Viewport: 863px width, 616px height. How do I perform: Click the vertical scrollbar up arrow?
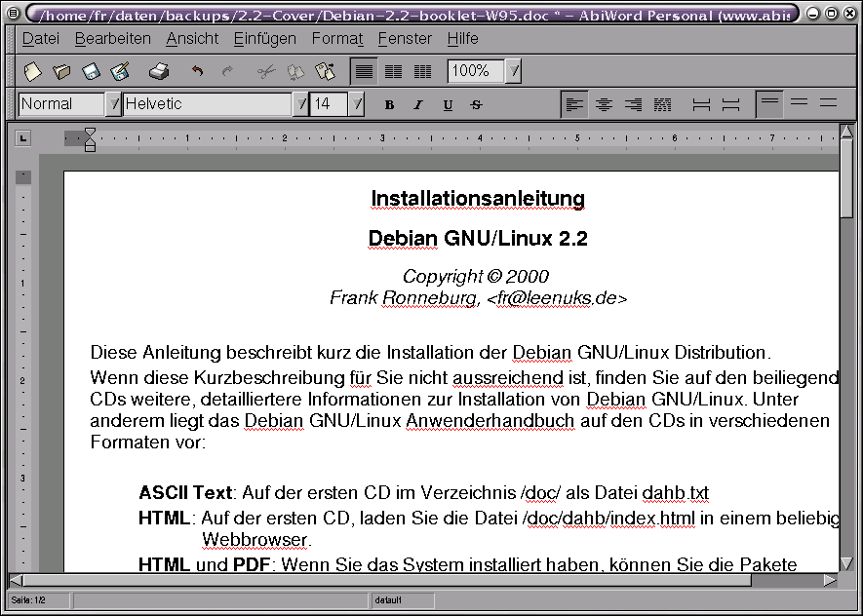847,132
